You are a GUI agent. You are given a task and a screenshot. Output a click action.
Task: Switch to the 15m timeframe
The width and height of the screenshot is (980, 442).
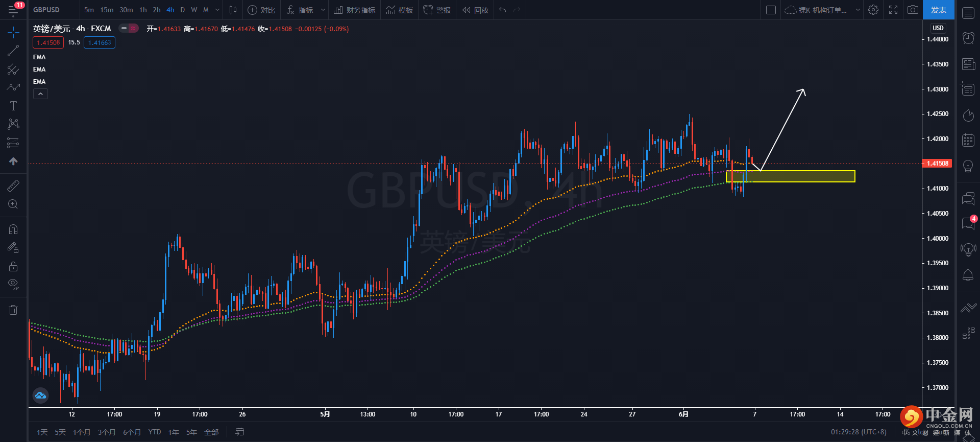(107, 10)
